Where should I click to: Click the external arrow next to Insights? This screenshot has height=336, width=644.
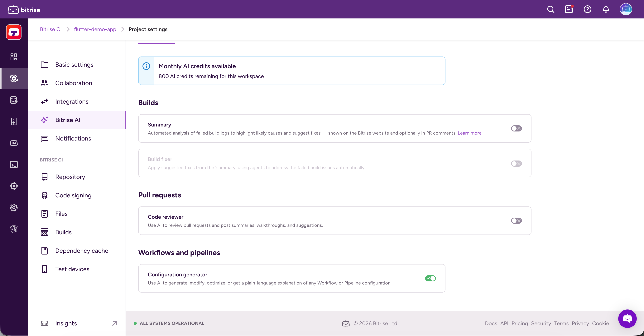pyautogui.click(x=114, y=324)
